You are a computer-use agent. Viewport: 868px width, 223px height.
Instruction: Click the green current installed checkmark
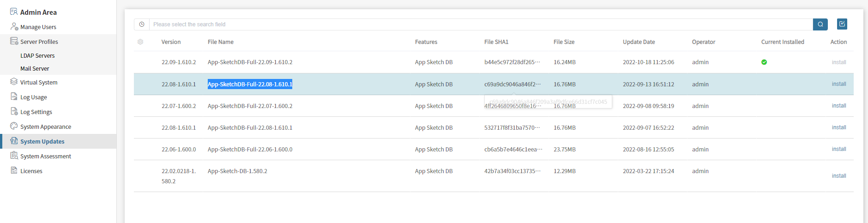[764, 62]
